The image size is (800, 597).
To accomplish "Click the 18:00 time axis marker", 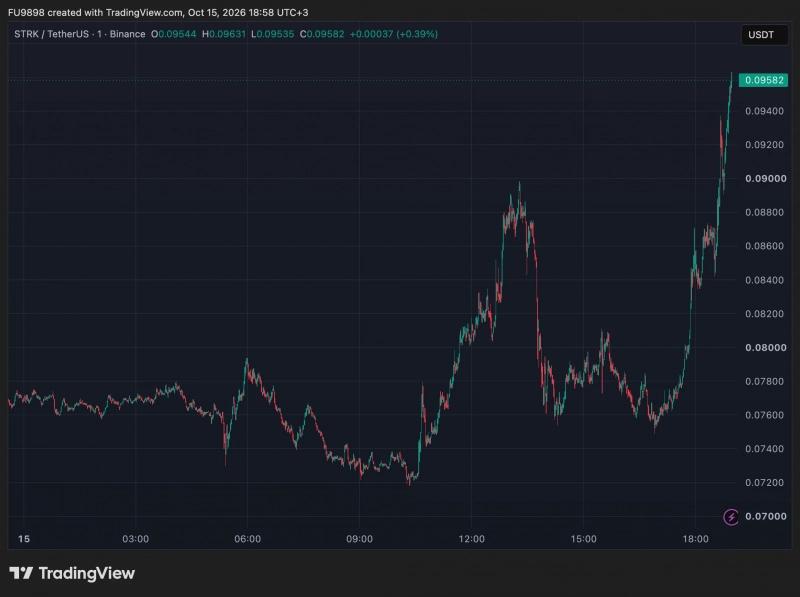I will [695, 539].
